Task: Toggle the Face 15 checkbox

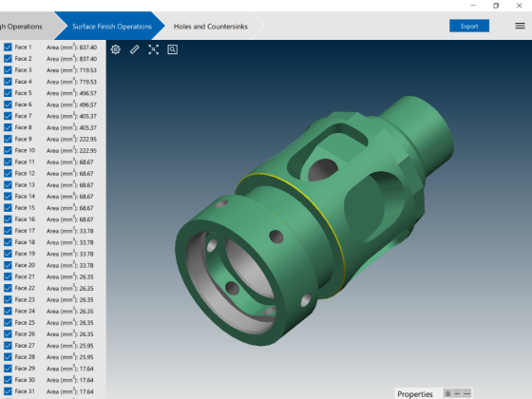Action: [x=8, y=208]
